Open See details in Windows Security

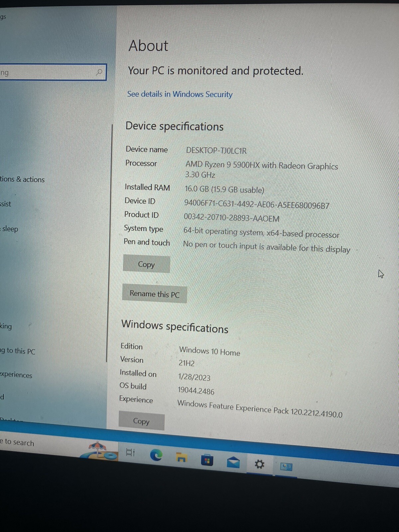[180, 94]
